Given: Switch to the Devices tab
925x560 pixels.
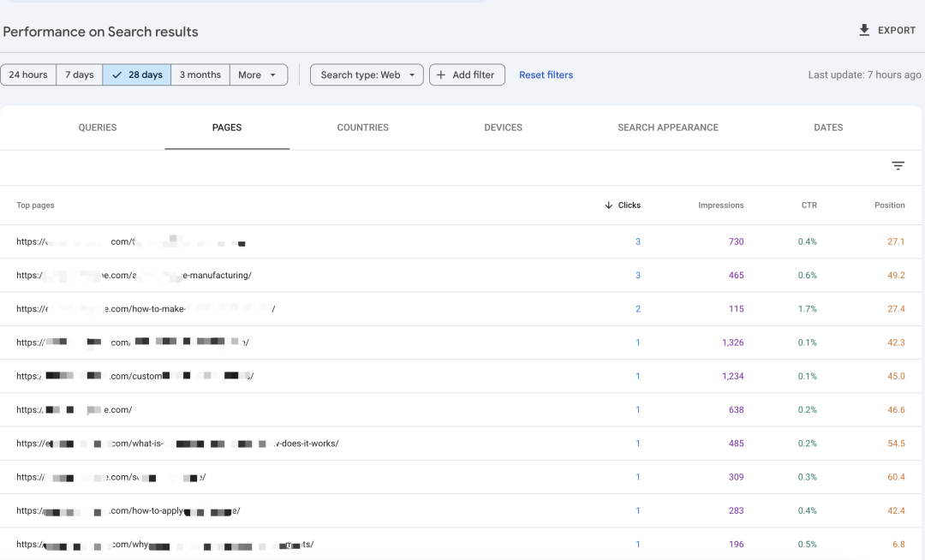Looking at the screenshot, I should 504,128.
